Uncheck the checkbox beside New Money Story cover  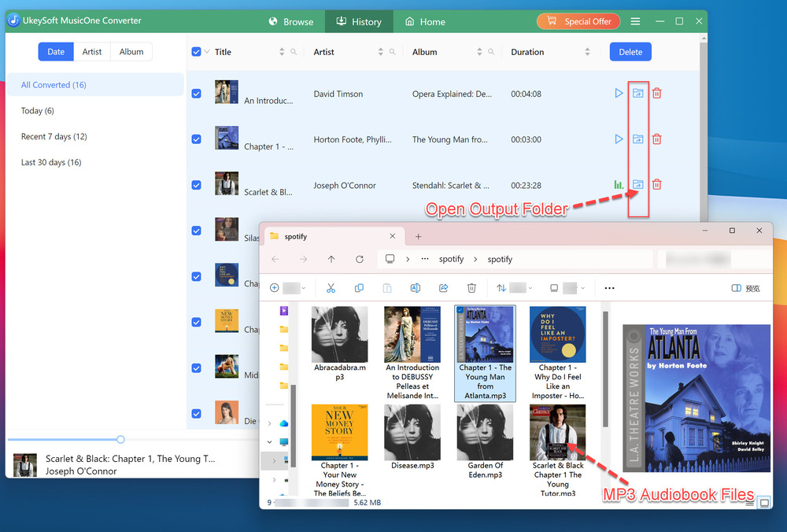click(196, 322)
